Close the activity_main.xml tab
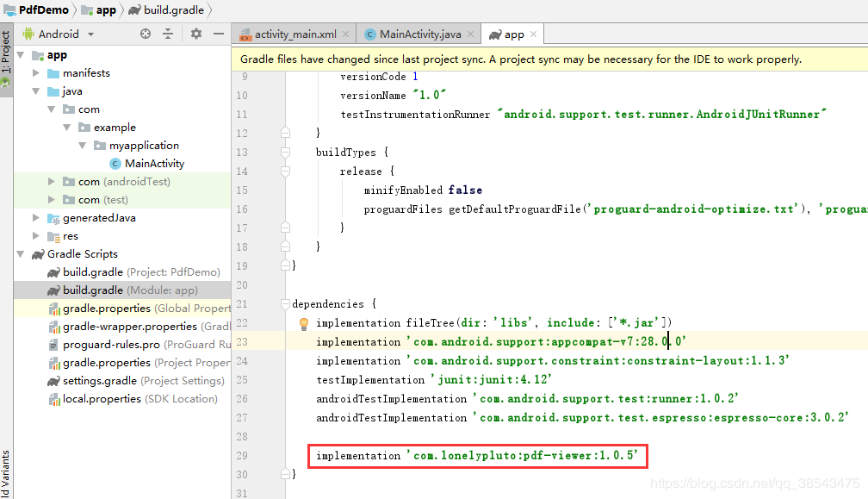 tap(346, 34)
